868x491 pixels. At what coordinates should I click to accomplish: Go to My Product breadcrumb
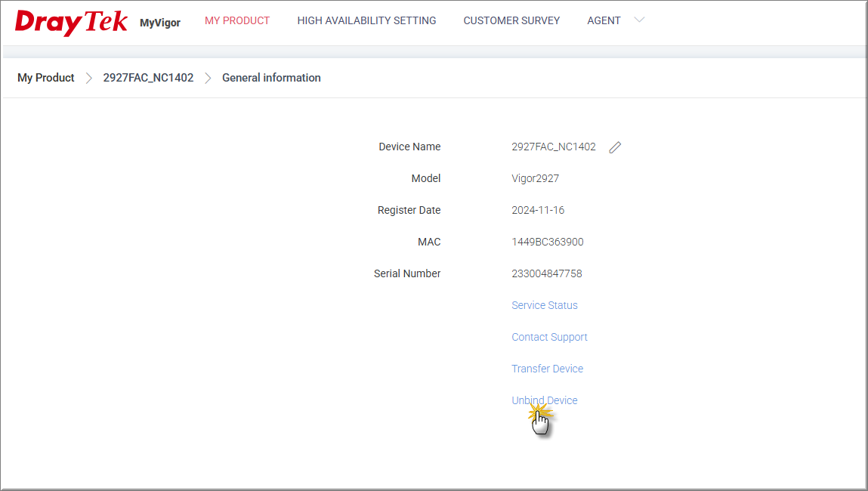pyautogui.click(x=46, y=78)
